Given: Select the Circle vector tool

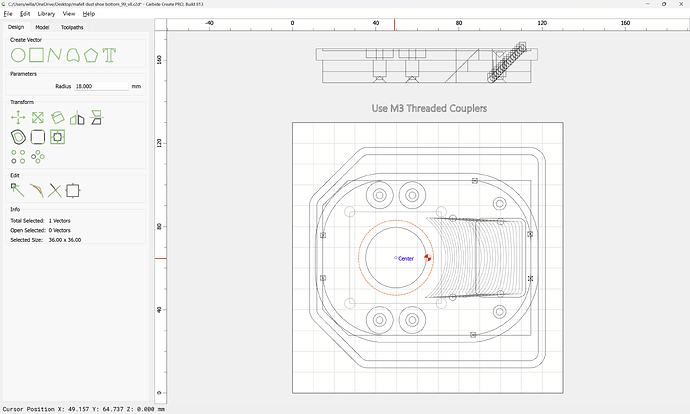Looking at the screenshot, I should tap(18, 55).
